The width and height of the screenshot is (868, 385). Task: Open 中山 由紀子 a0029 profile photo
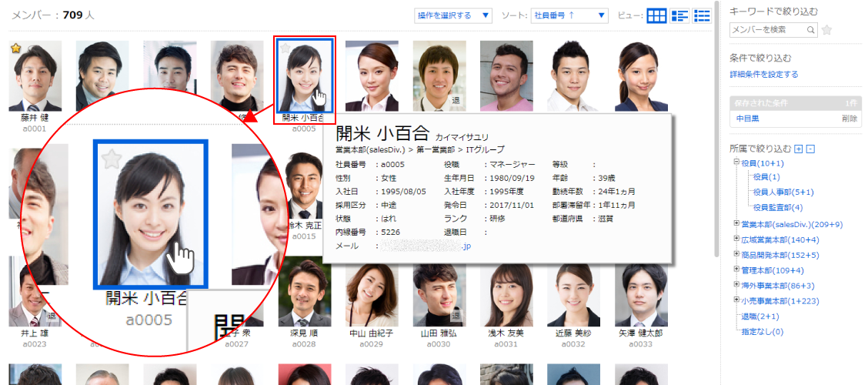pyautogui.click(x=372, y=295)
